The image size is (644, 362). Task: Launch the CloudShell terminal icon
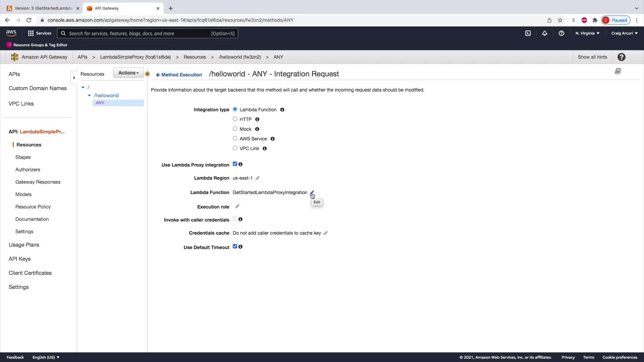pos(528,33)
